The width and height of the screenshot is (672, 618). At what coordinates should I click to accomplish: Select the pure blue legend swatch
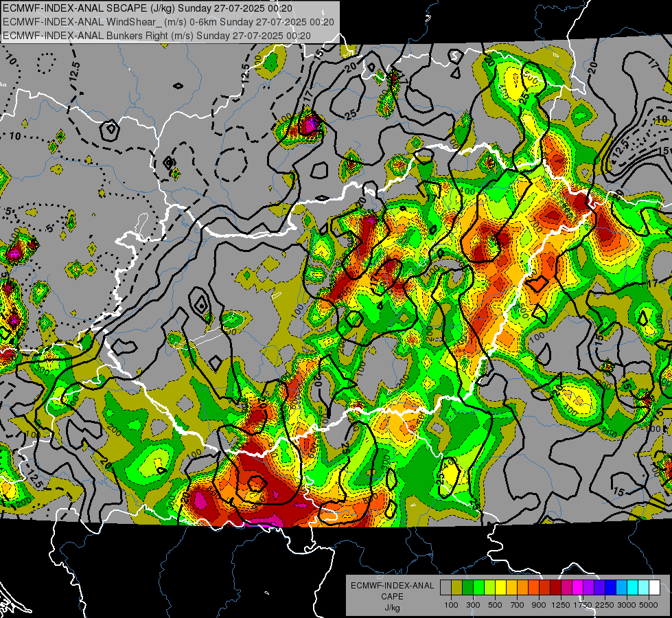click(x=611, y=588)
